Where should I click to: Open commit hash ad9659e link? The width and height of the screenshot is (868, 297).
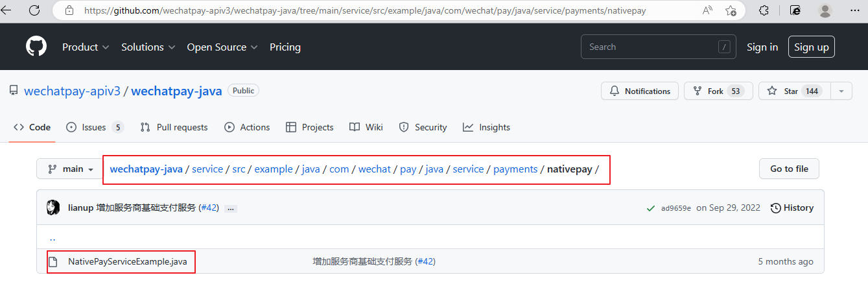coord(676,208)
